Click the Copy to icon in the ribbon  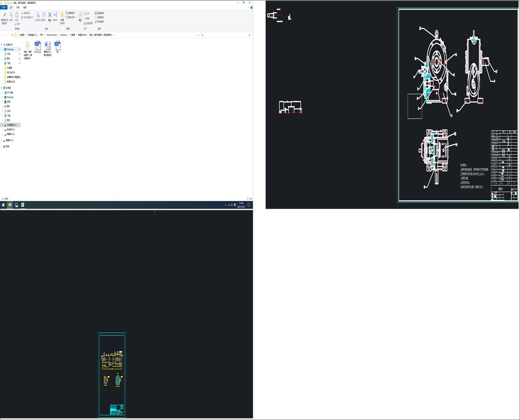pos(44,15)
